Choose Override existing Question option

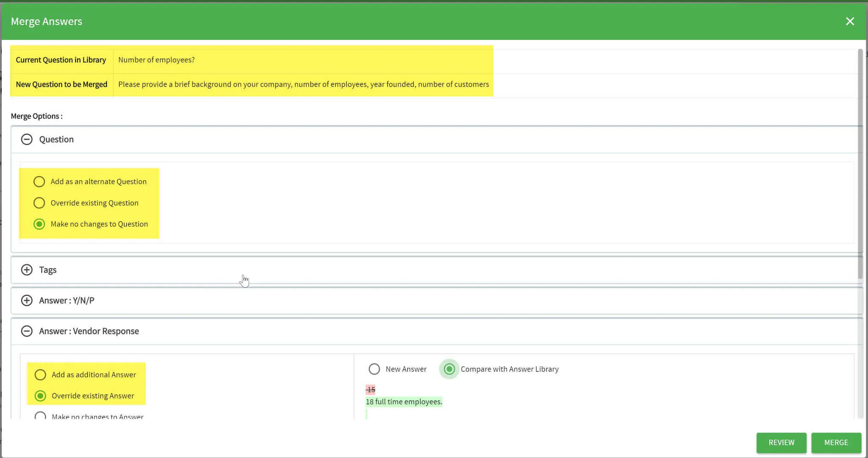tap(39, 203)
